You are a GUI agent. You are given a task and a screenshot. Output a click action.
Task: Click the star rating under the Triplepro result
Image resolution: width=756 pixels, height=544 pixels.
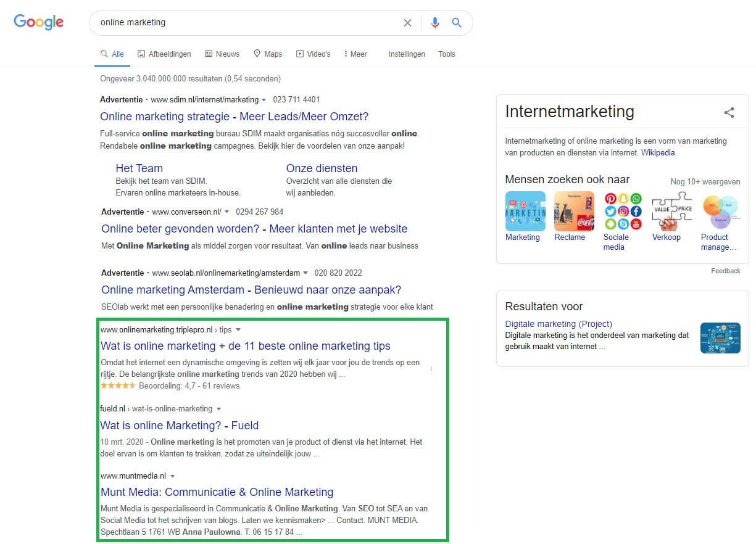pos(117,385)
